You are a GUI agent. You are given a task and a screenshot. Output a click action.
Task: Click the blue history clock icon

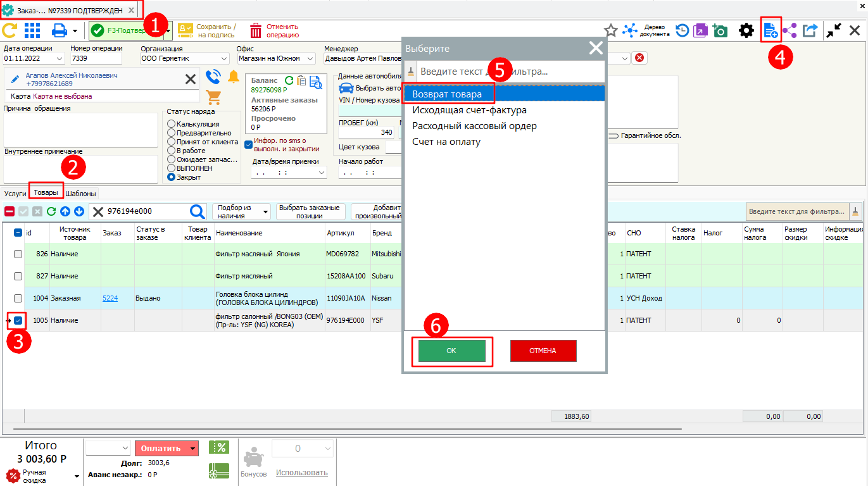click(x=682, y=30)
